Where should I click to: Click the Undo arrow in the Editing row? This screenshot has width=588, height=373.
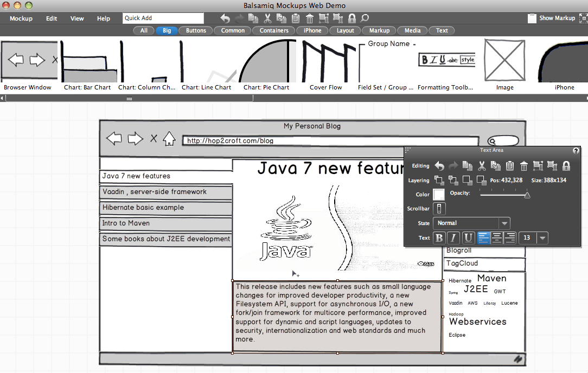tap(439, 166)
